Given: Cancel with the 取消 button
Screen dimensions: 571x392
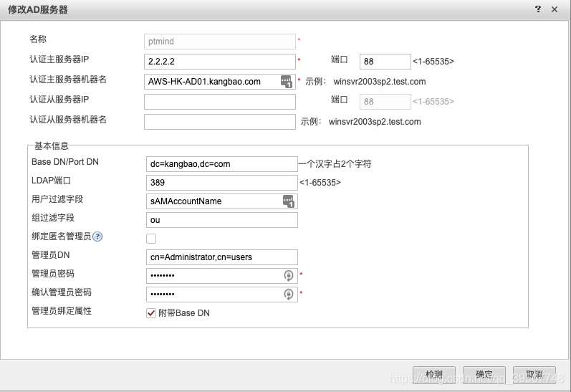Looking at the screenshot, I should 534,375.
